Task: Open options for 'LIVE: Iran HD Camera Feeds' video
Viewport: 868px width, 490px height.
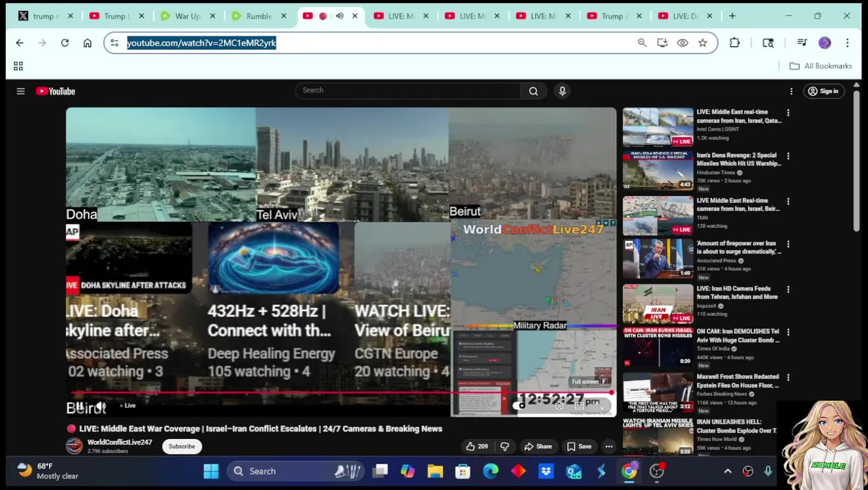Action: pyautogui.click(x=788, y=289)
